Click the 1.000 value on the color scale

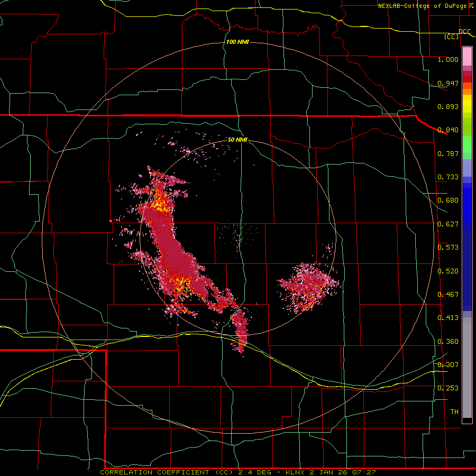(448, 59)
